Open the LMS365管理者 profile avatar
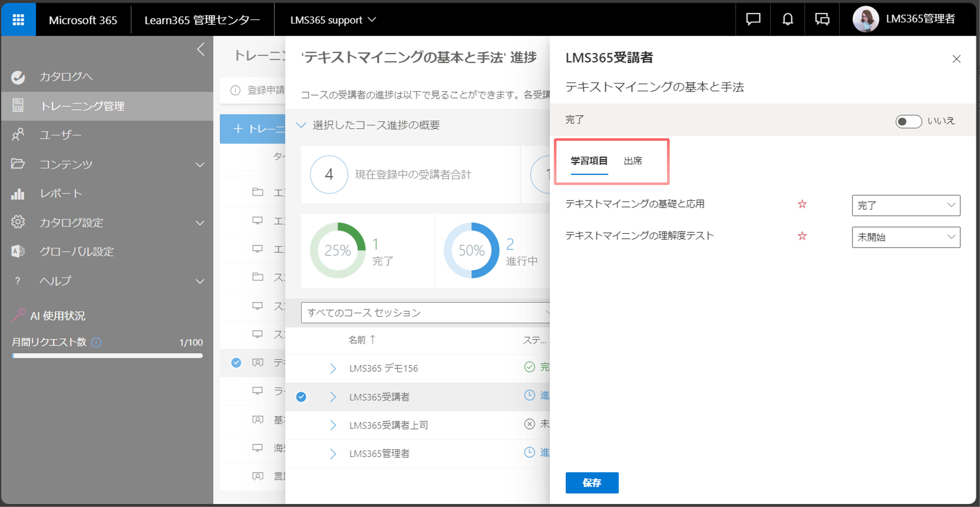 tap(866, 19)
